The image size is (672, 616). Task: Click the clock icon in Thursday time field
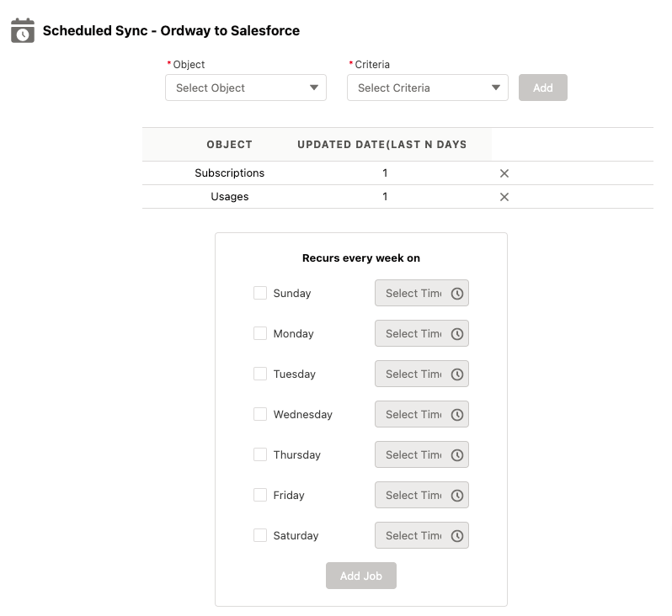457,455
